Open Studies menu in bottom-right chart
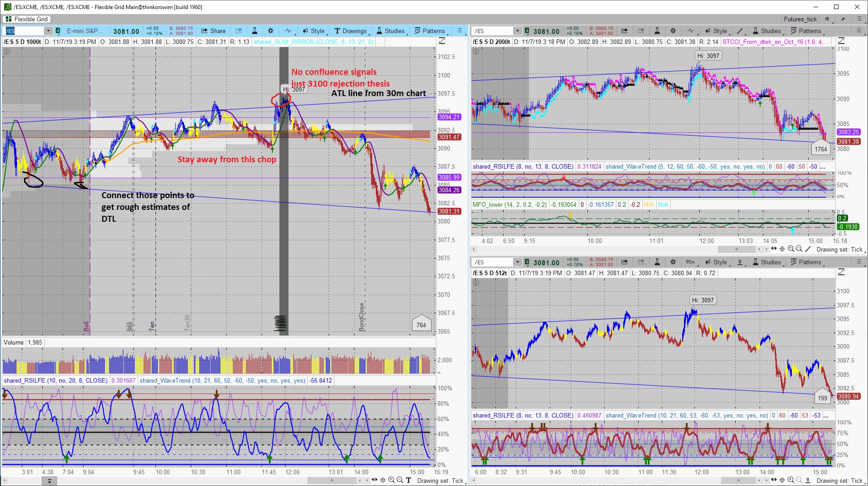868x486 pixels. 766,262
